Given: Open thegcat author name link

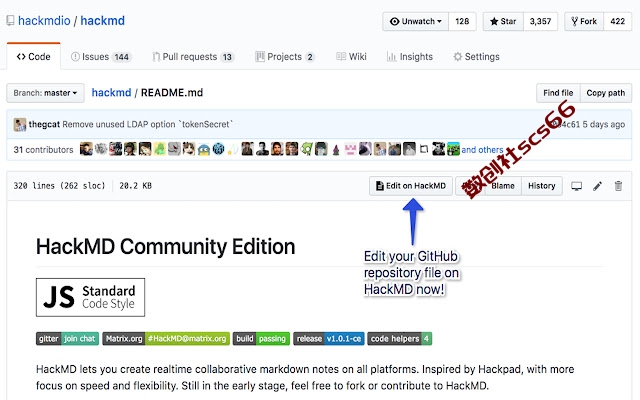Looking at the screenshot, I should [x=44, y=124].
